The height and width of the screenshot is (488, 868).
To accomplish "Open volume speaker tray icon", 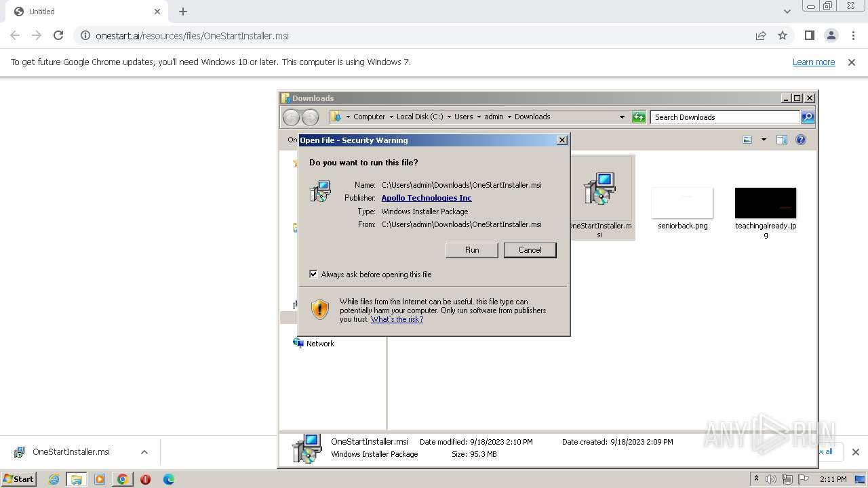I will click(x=771, y=479).
